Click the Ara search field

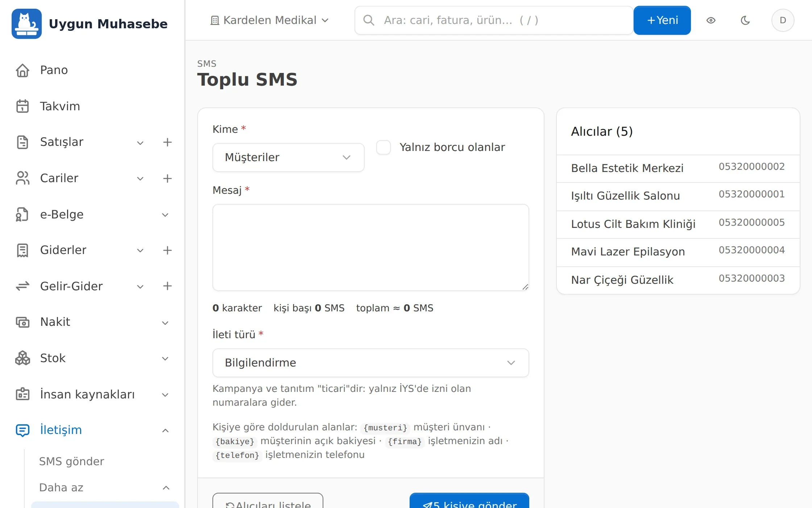[494, 20]
